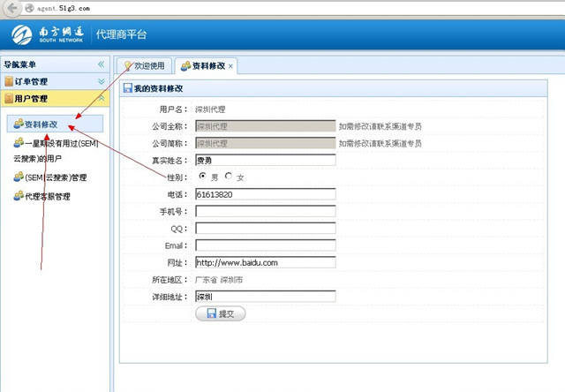The width and height of the screenshot is (565, 392).
Task: Click the users icon beside (SEM|云搜索)管理
Action: (19, 177)
